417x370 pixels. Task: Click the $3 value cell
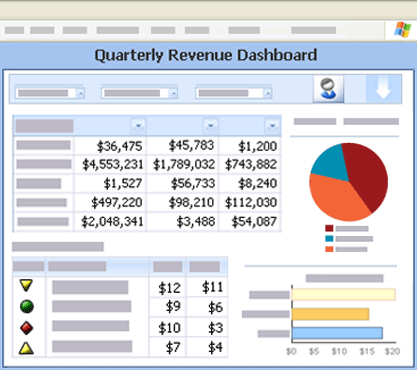pyautogui.click(x=207, y=327)
